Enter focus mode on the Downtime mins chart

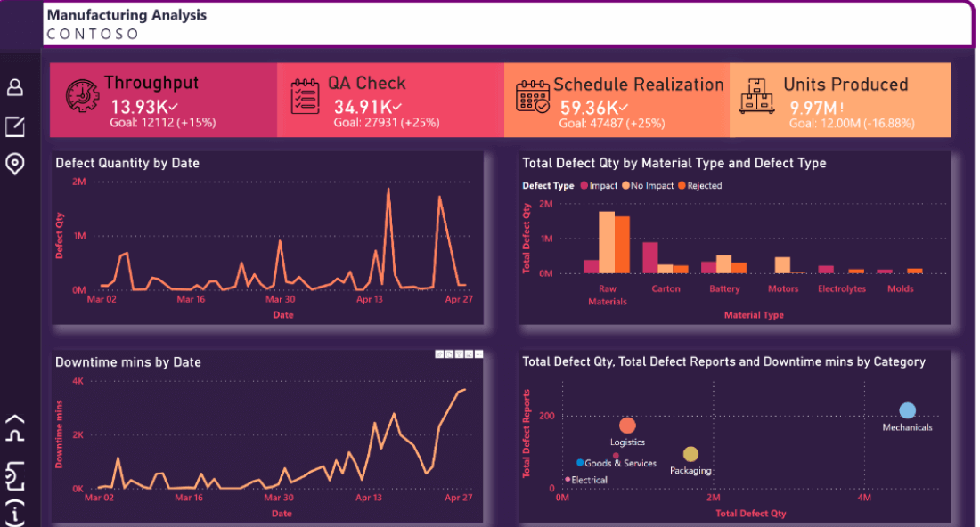[x=467, y=353]
